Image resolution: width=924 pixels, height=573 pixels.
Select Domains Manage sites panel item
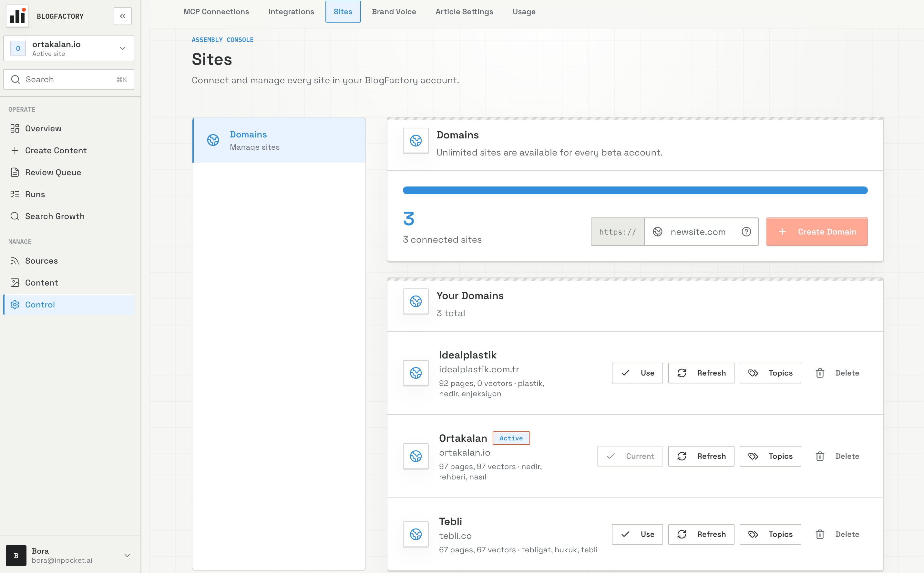[279, 140]
